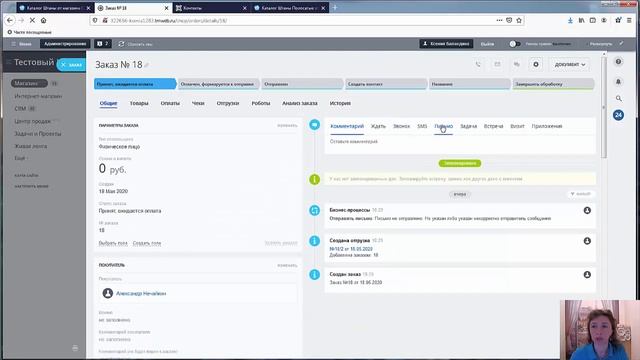Click the search magnifier in right sidebar
This screenshot has width=640, height=360.
(x=618, y=98)
